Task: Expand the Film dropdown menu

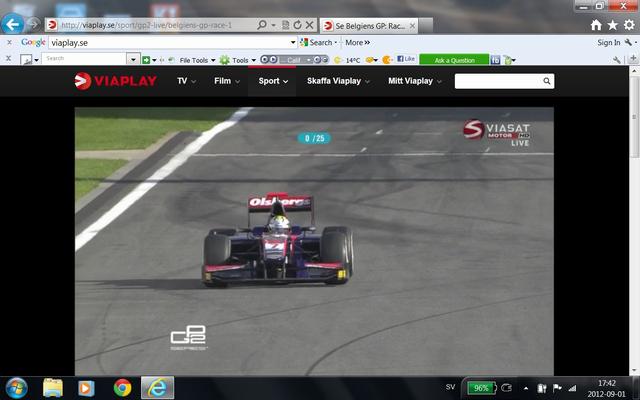Action: (x=226, y=81)
